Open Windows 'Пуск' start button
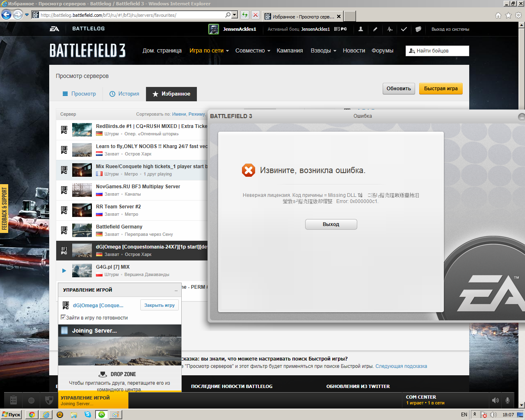Screen dimensions: 525x420 tap(11, 415)
